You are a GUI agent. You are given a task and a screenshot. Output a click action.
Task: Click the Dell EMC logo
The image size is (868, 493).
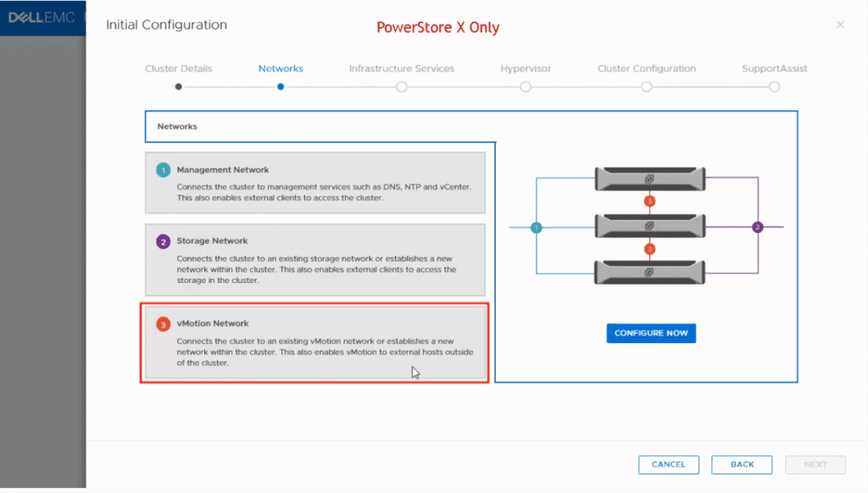[42, 18]
